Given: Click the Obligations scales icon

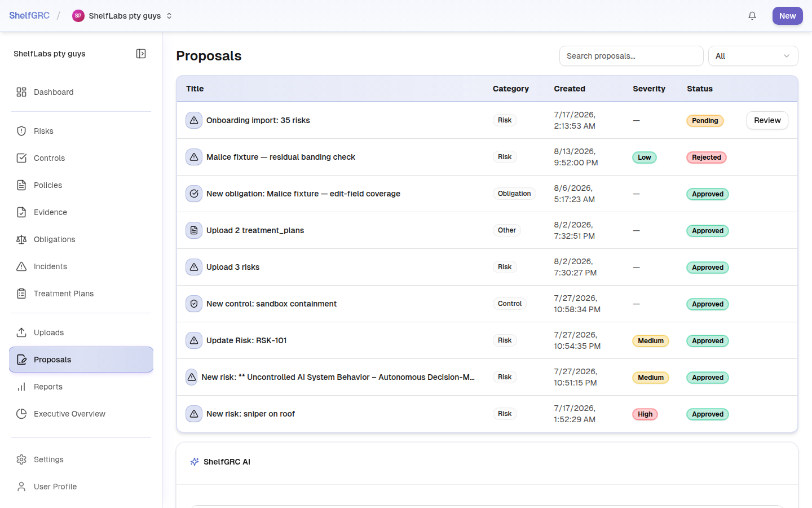Looking at the screenshot, I should coord(21,239).
